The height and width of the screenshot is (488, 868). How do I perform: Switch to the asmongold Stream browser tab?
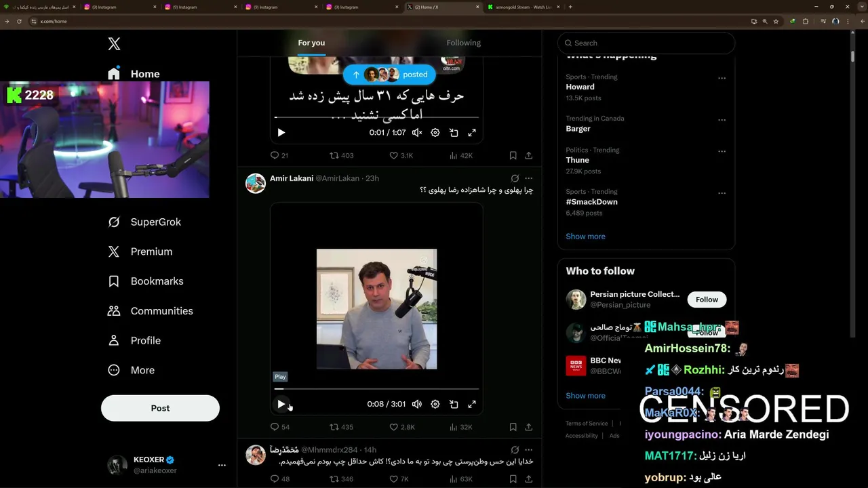click(x=523, y=7)
